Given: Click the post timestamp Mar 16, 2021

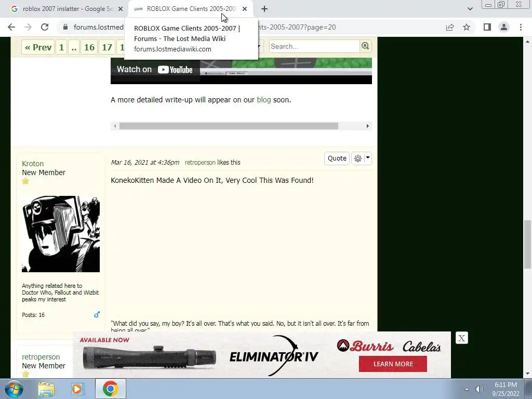Looking at the screenshot, I should point(145,163).
